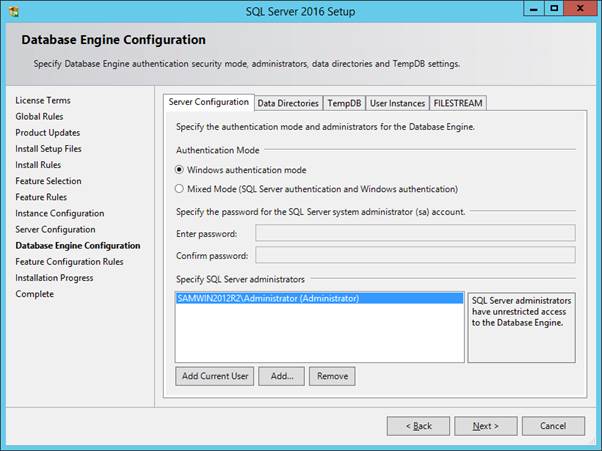This screenshot has width=602, height=451.
Task: Switch to the User Instances tab
Action: (397, 103)
